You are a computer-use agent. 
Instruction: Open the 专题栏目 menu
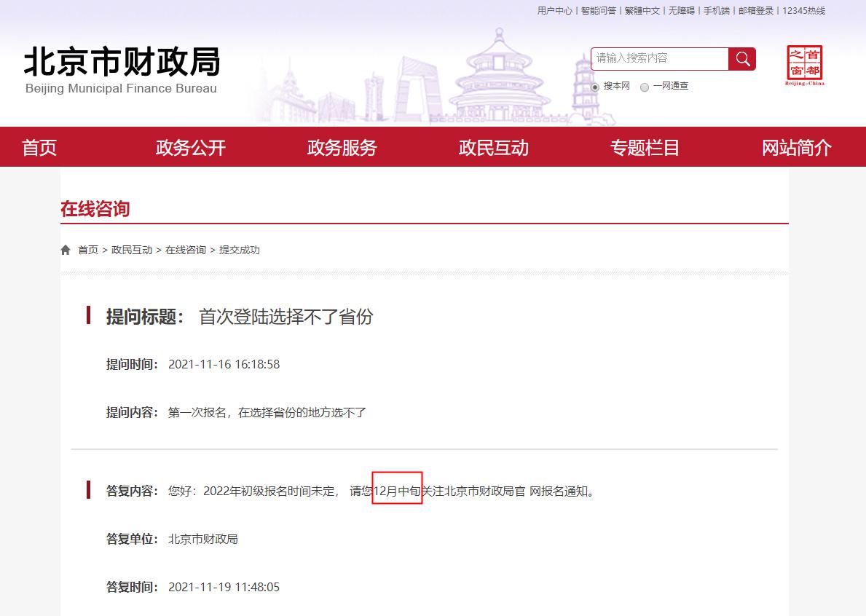pyautogui.click(x=645, y=146)
